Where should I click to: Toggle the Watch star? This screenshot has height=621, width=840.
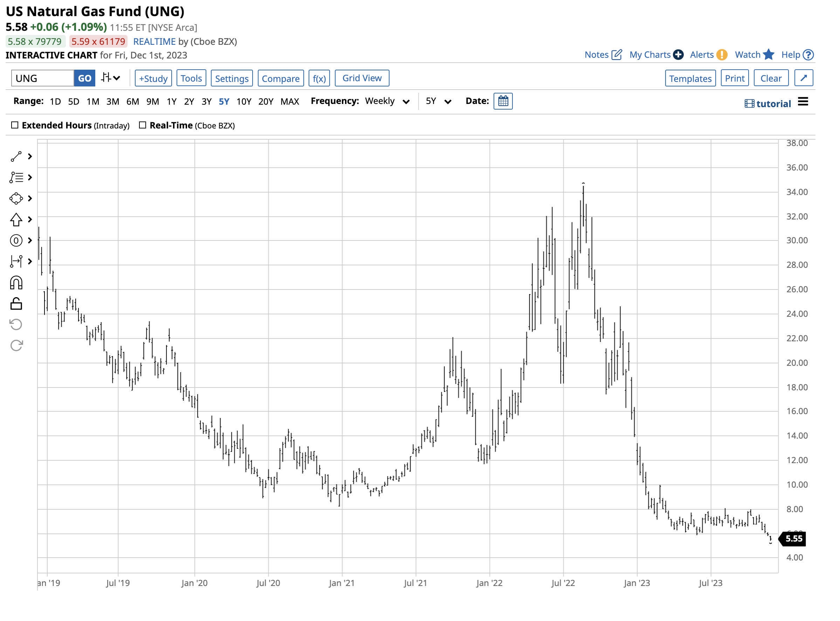click(769, 55)
